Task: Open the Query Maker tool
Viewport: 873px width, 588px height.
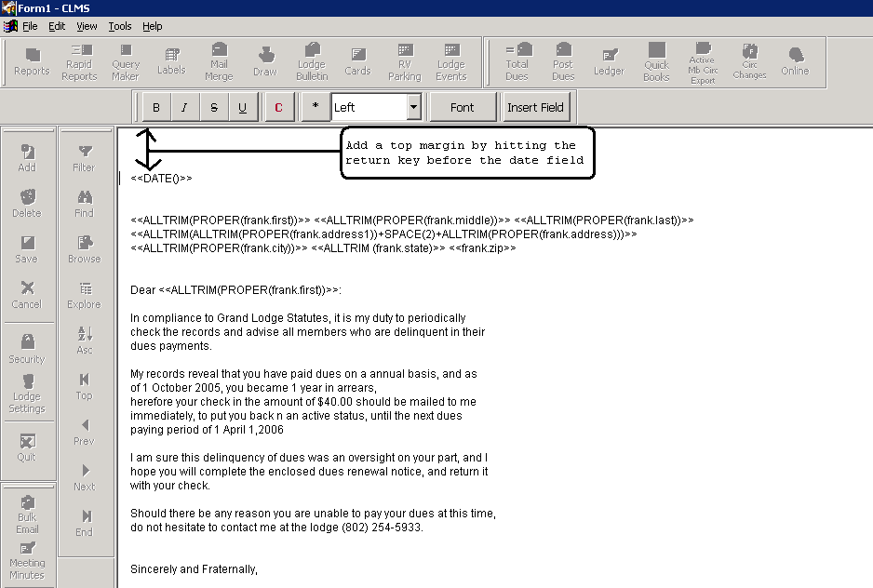Action: tap(126, 61)
